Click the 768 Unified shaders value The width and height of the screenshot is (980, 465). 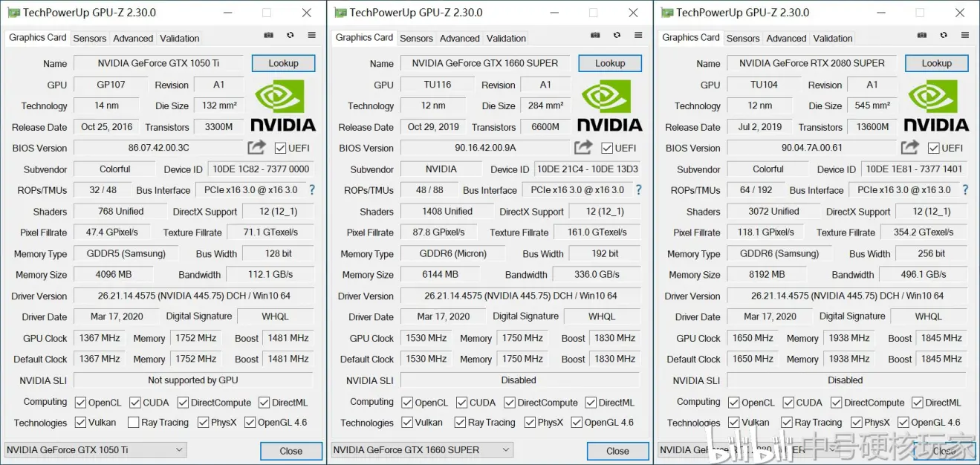pos(120,211)
